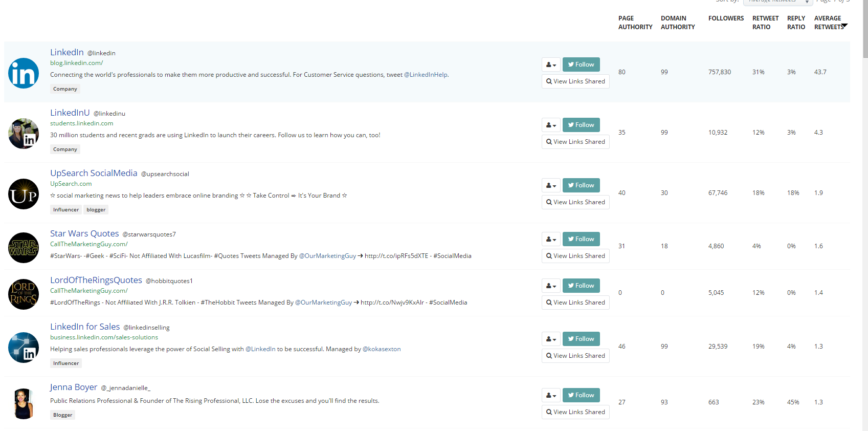Click @OurMarketingGuy in Star Wars Quotes bio
Image resolution: width=868 pixels, height=431 pixels.
click(x=327, y=256)
